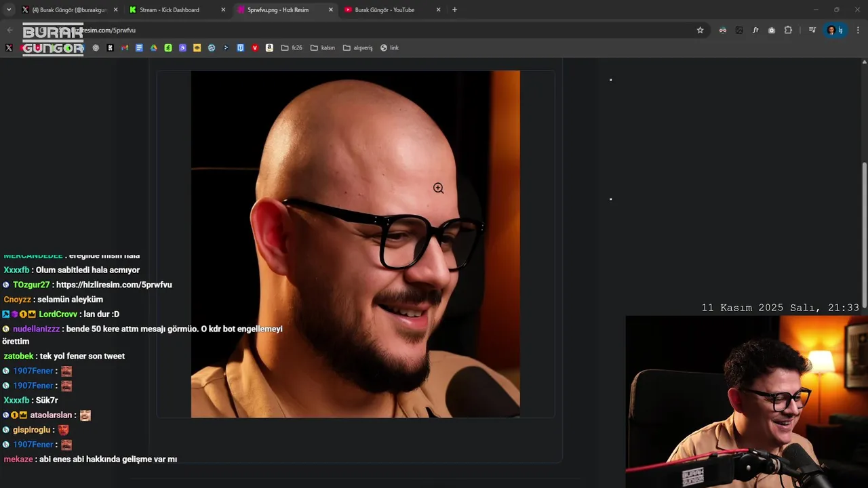Click username zatobek in chat
This screenshot has height=488, width=868.
[18, 356]
